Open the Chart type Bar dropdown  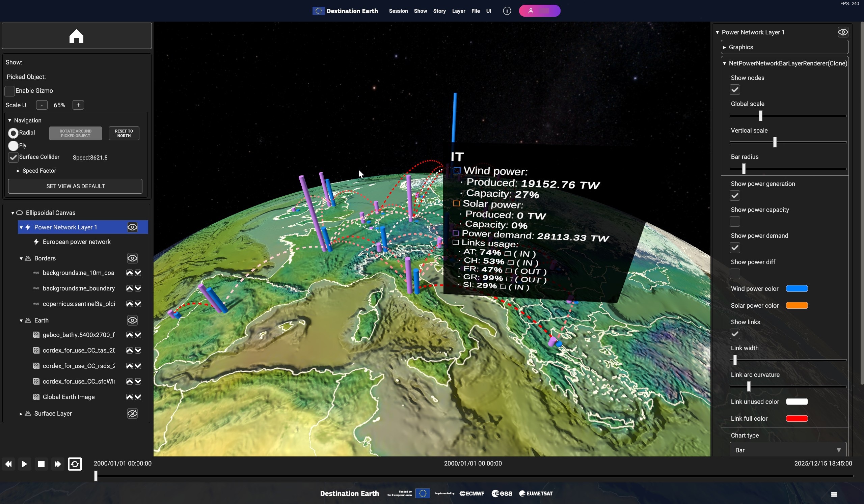[787, 450]
